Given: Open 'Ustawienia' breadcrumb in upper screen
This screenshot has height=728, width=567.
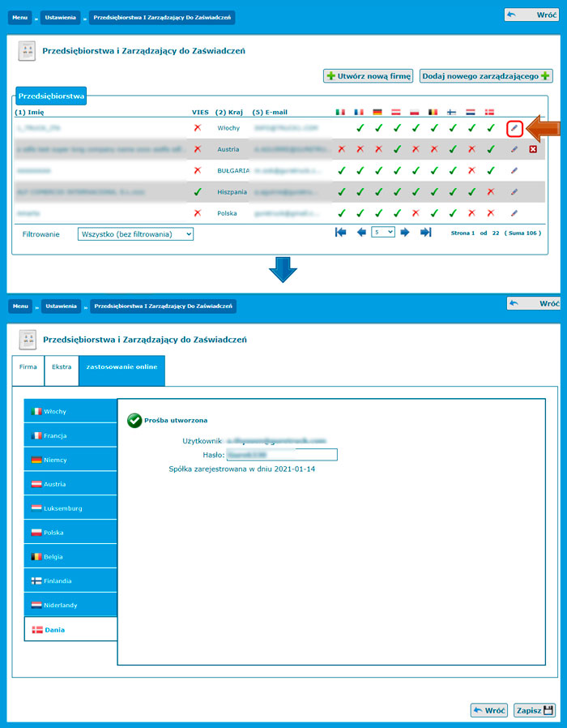Looking at the screenshot, I should pyautogui.click(x=60, y=18).
